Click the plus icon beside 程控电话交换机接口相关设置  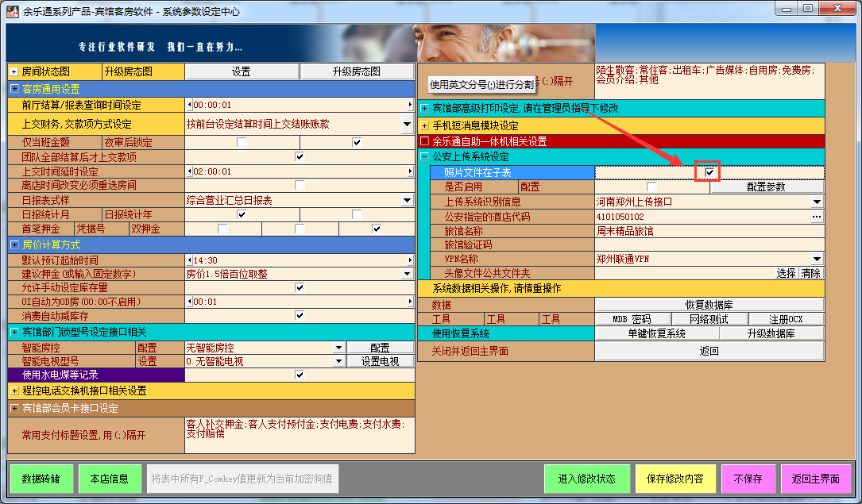click(x=14, y=391)
